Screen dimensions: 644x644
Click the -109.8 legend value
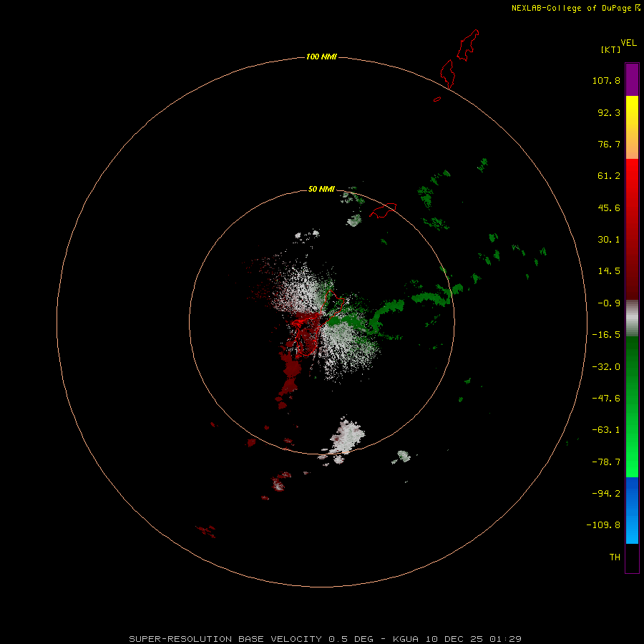tap(603, 525)
